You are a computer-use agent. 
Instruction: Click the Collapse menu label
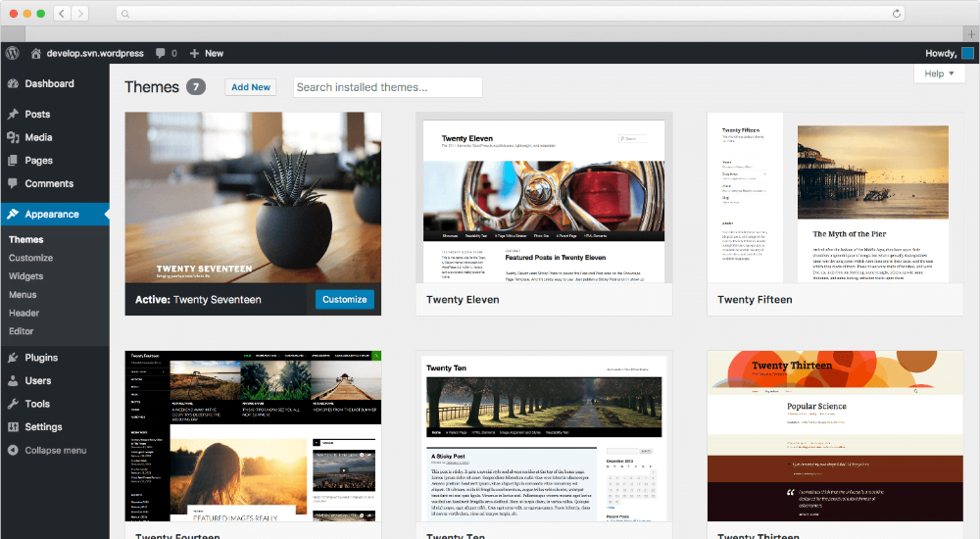(x=56, y=450)
